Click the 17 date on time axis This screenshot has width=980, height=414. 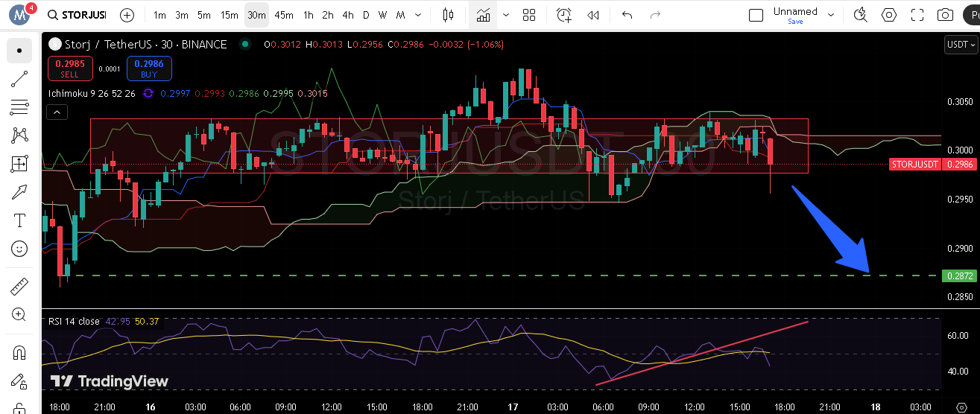[513, 407]
